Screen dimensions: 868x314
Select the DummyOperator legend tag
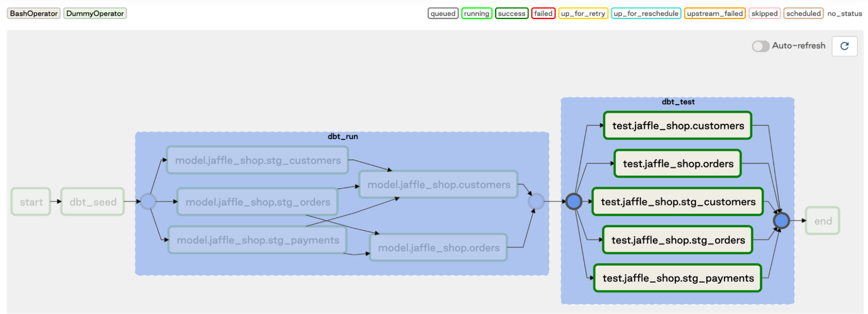(x=95, y=13)
